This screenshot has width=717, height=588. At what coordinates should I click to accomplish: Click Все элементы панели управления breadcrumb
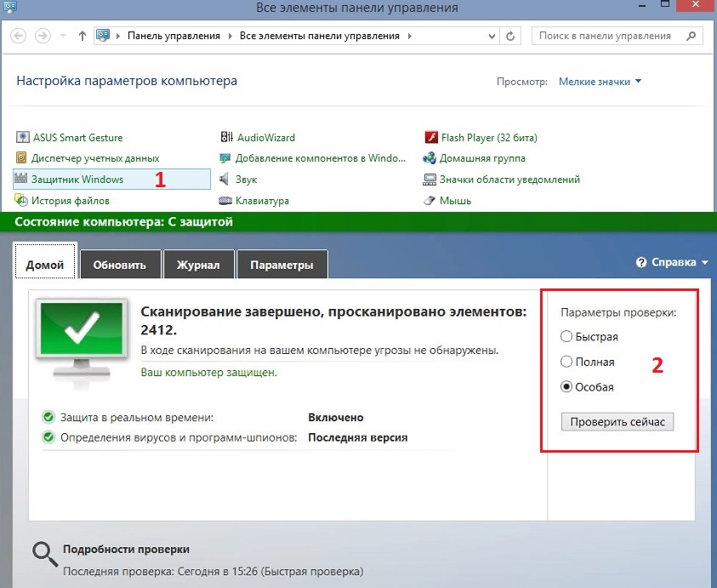pos(320,36)
